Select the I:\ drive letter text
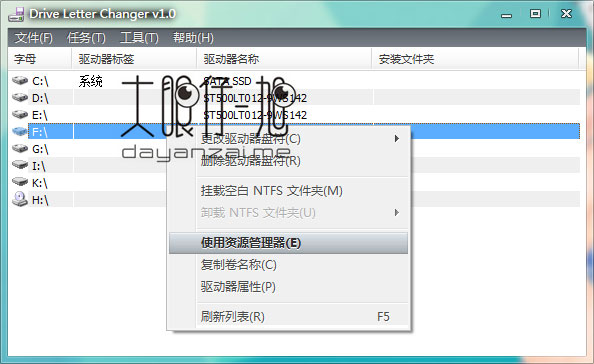594x364 pixels. click(x=39, y=166)
